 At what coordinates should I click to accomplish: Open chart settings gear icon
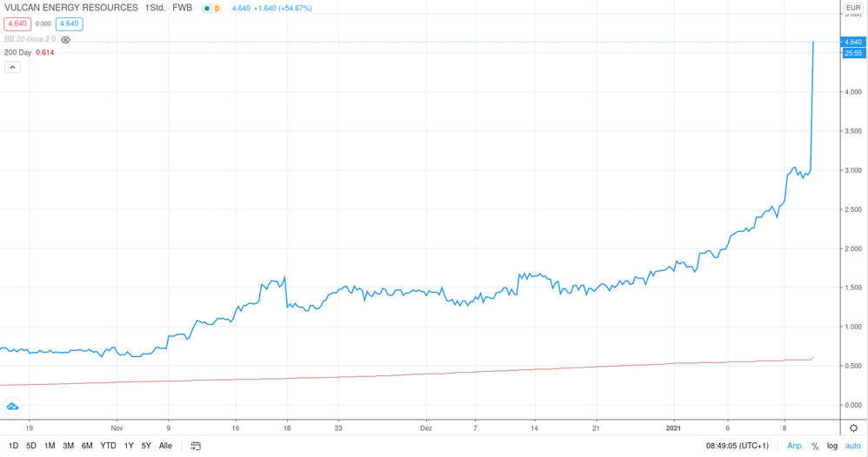point(853,428)
